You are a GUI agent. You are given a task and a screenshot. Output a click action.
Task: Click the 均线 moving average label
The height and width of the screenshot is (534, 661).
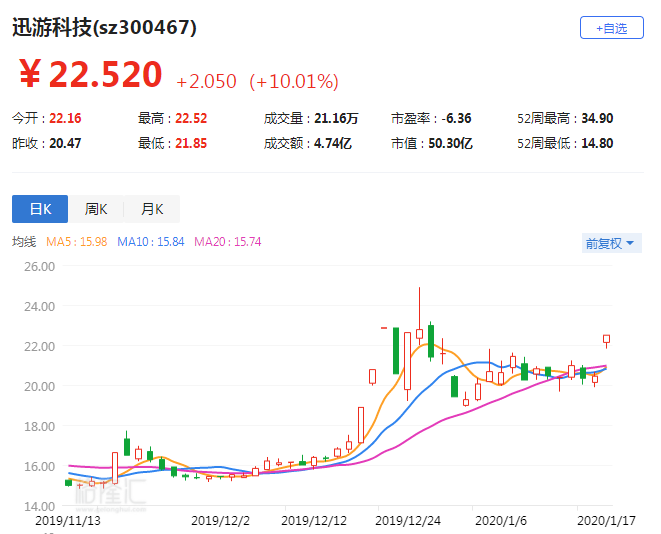click(24, 242)
